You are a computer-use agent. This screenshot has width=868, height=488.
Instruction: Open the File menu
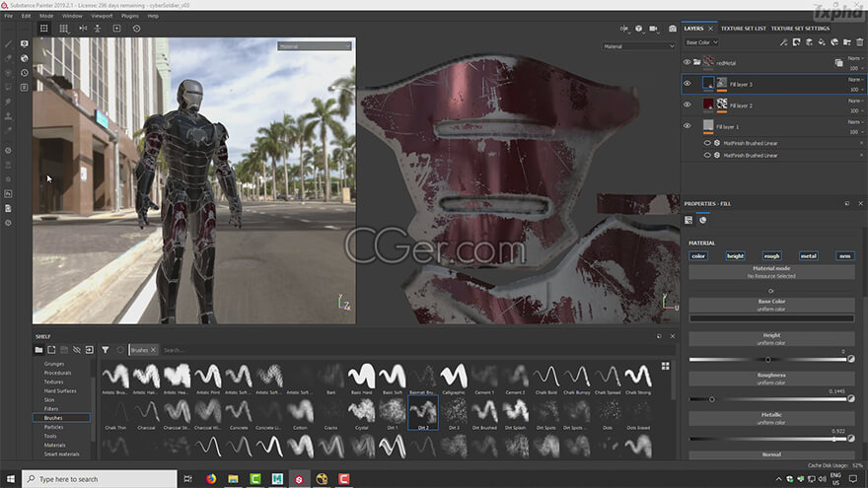[8, 16]
